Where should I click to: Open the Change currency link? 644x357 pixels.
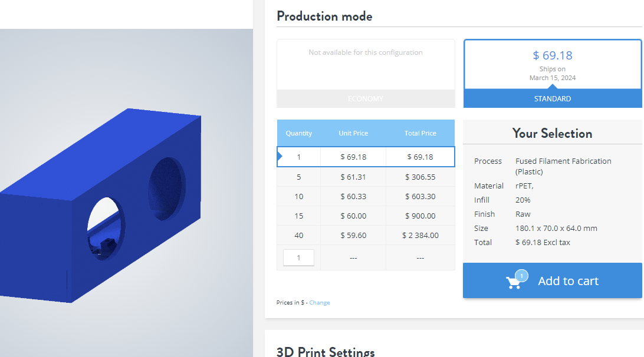point(320,302)
